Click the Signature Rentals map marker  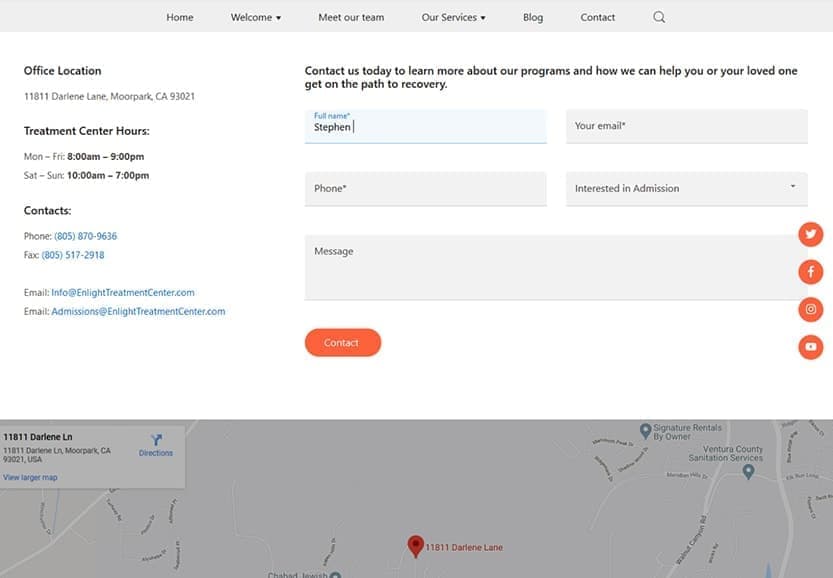click(645, 430)
